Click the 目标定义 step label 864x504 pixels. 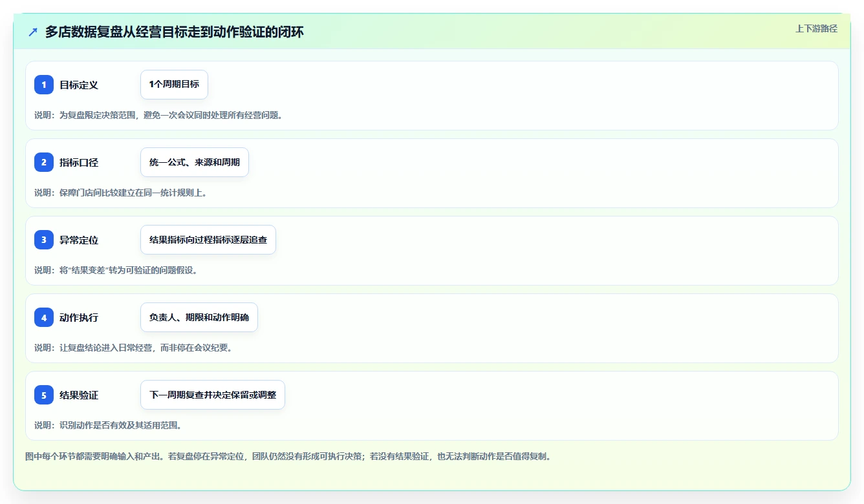coord(79,85)
